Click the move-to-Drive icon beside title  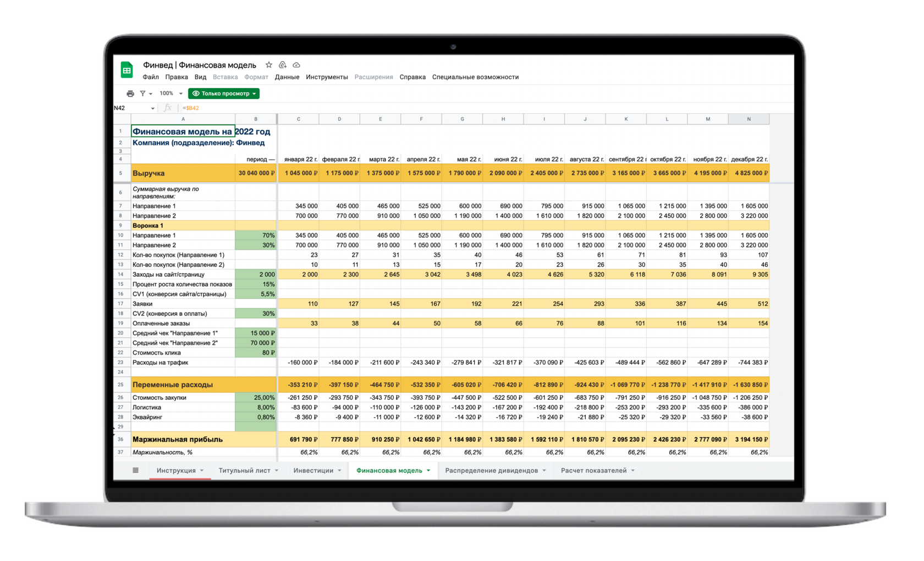283,65
